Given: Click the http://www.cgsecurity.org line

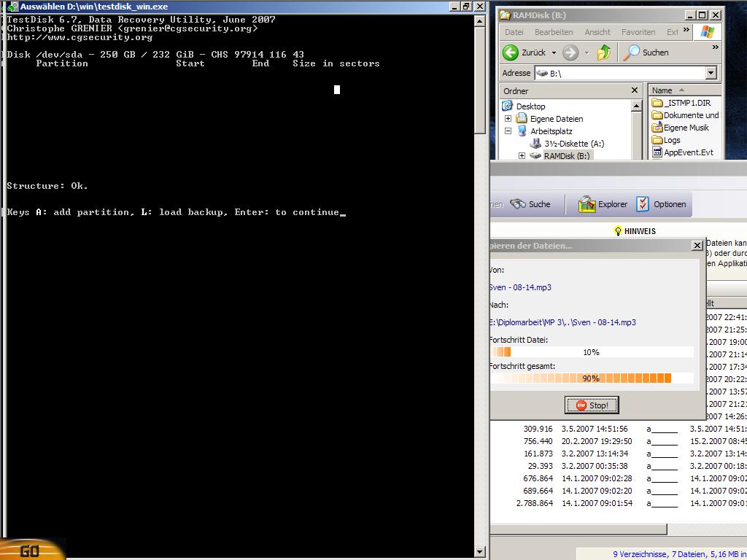Looking at the screenshot, I should (x=80, y=37).
